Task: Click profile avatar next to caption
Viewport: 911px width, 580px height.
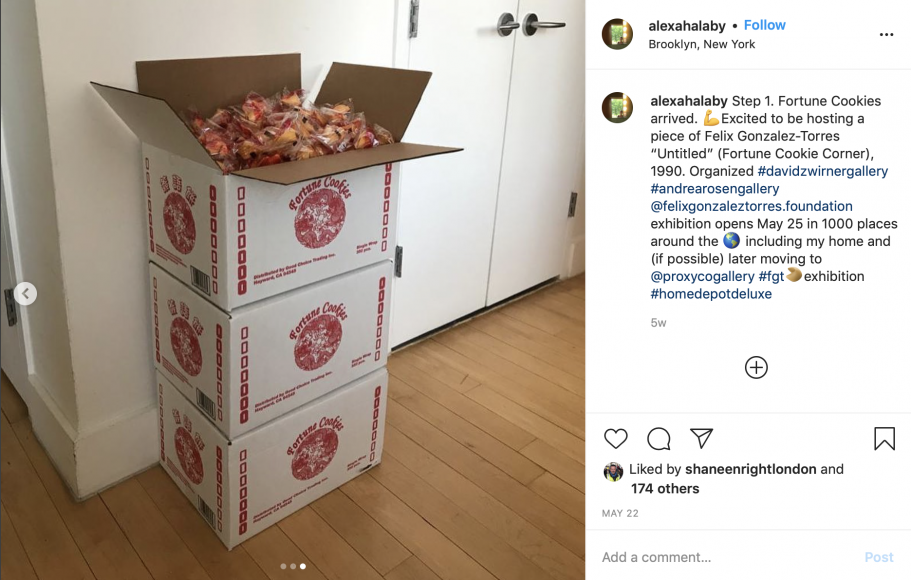Action: coord(617,108)
